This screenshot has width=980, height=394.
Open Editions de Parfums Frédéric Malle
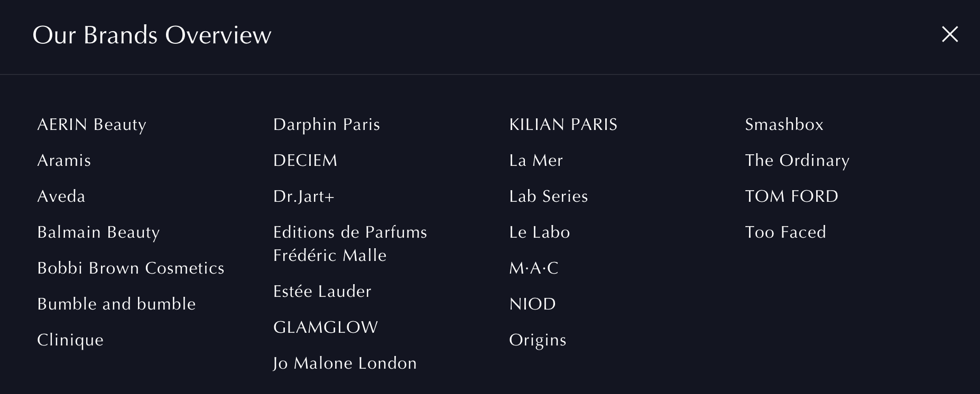coord(349,243)
